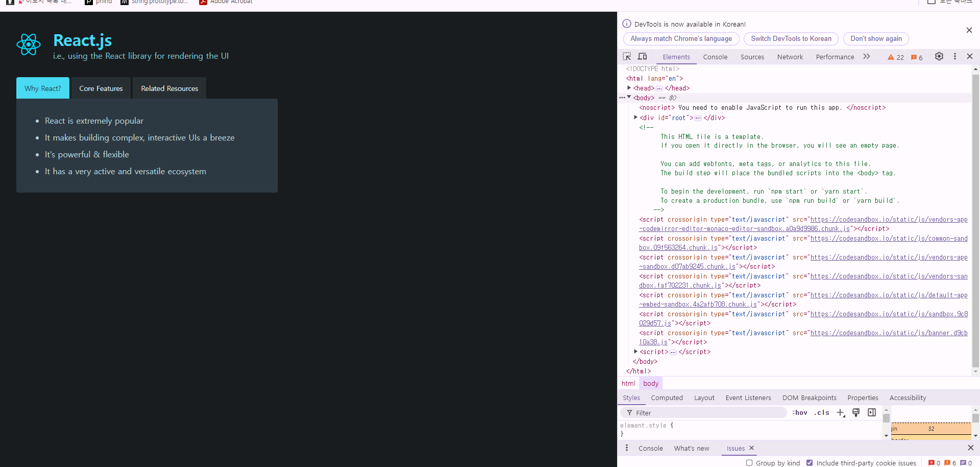Close the DevTools panel
The height and width of the screenshot is (467, 980).
pos(970,57)
